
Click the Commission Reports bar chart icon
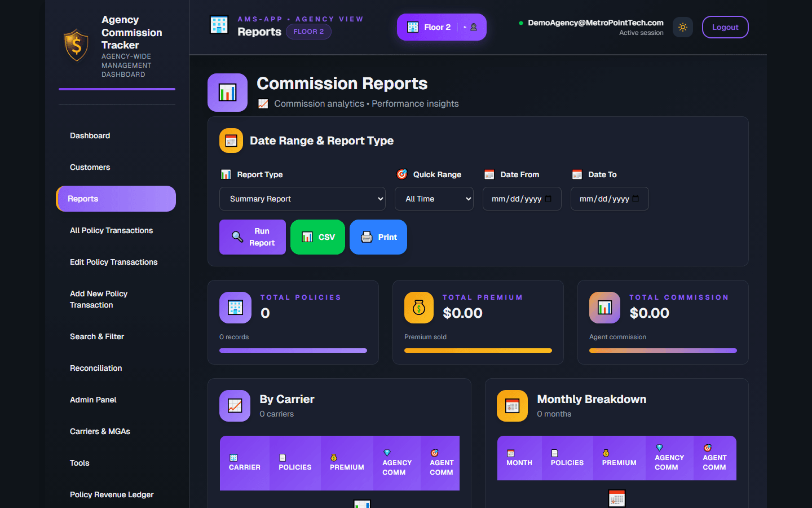(x=227, y=92)
